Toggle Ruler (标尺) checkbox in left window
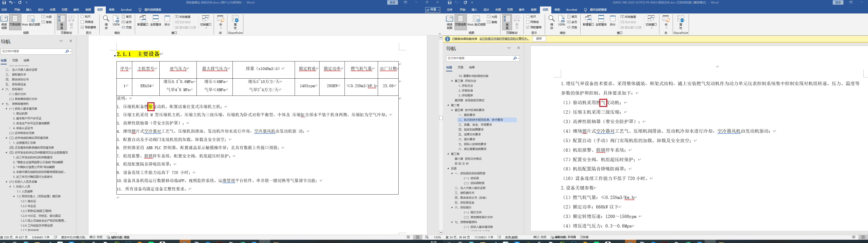The image size is (868, 243). point(83,16)
